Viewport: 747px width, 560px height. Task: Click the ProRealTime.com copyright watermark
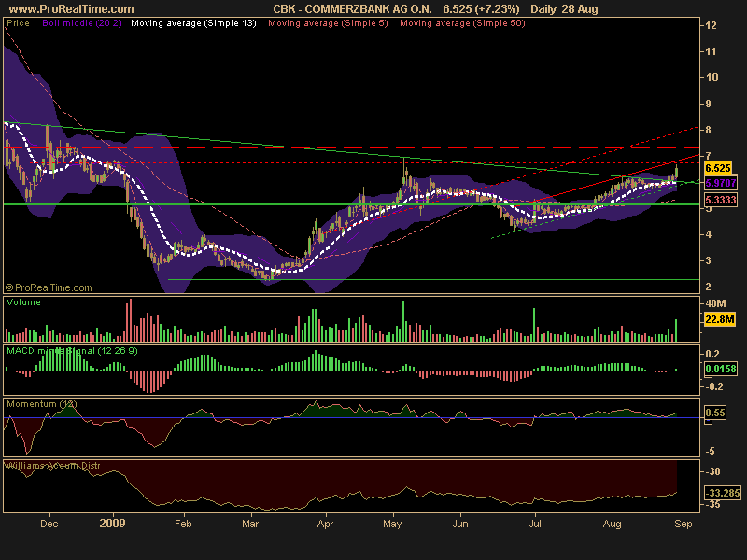coord(50,288)
